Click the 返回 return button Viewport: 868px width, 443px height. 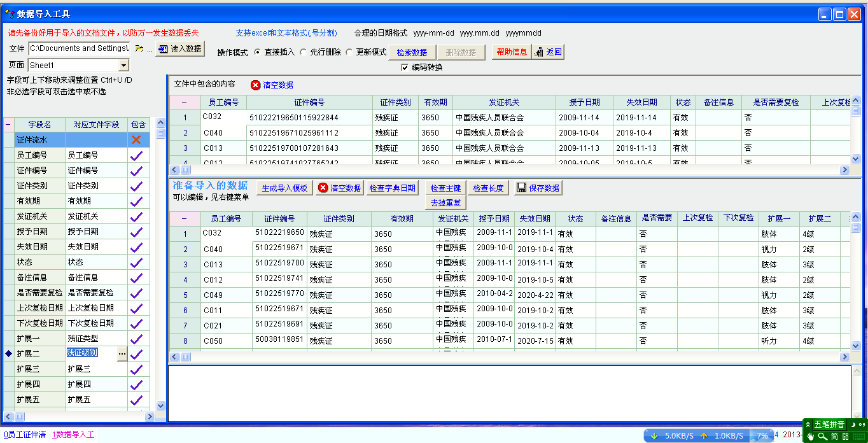pyautogui.click(x=548, y=52)
